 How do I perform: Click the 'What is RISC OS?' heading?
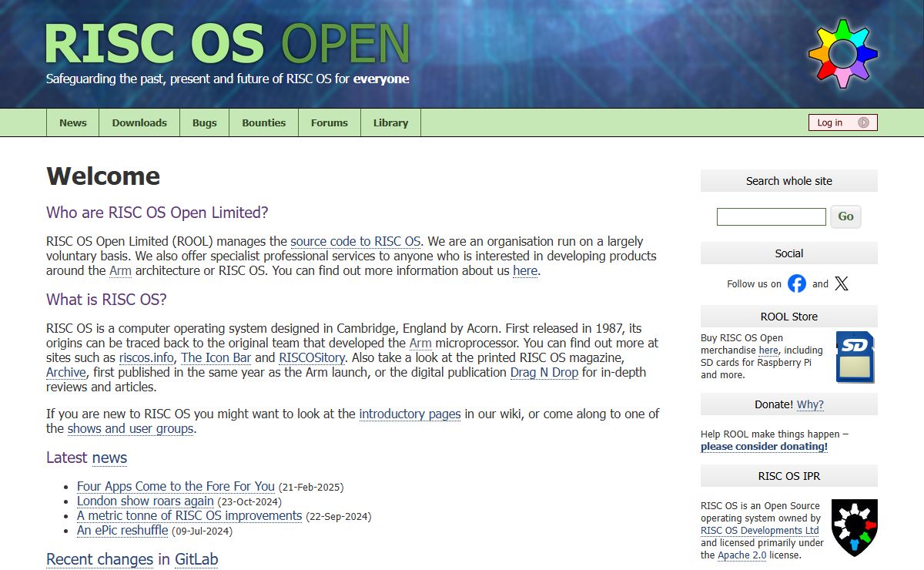[x=106, y=300]
